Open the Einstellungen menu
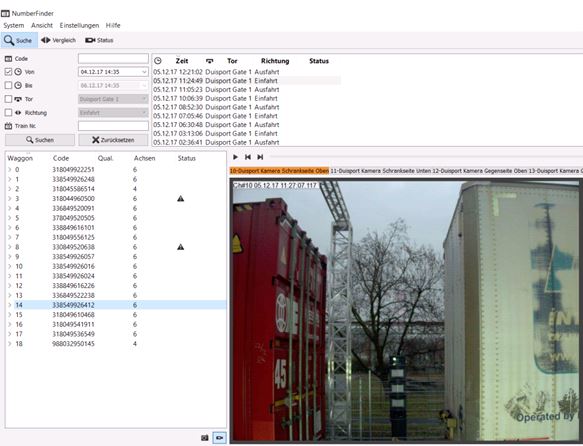This screenshot has width=583, height=446. (79, 25)
